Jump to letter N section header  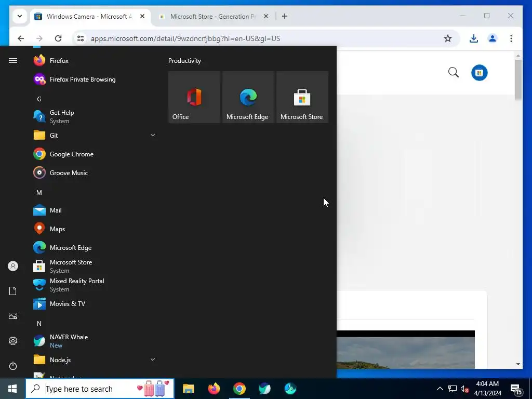(39, 324)
